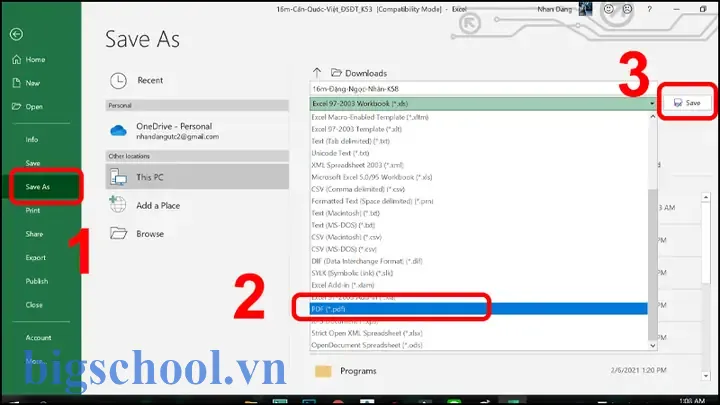Click the Add a Place globe icon
Screen dimensions: 720x405
point(118,204)
